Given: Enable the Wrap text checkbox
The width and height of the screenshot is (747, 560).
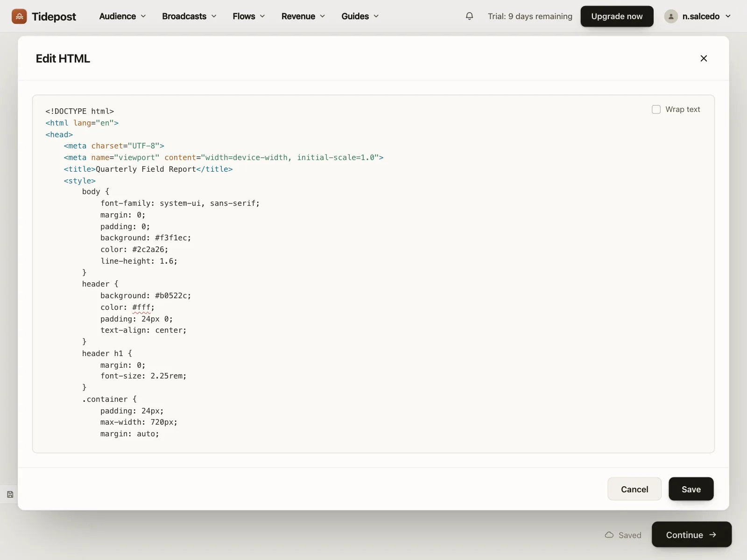Looking at the screenshot, I should tap(656, 109).
